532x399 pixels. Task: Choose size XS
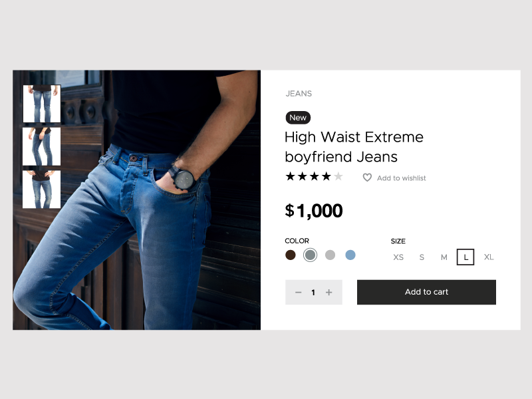coord(398,257)
